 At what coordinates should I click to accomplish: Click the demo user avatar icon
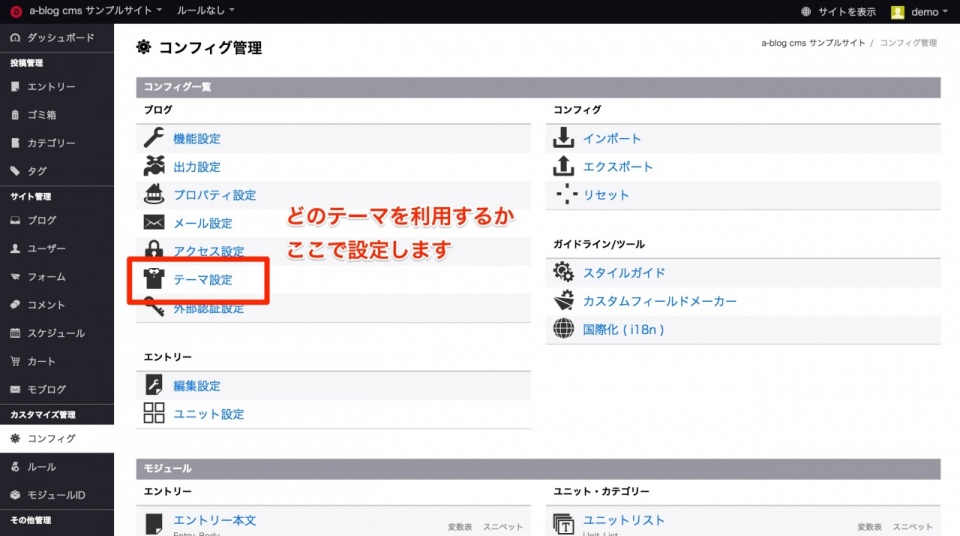(x=898, y=12)
